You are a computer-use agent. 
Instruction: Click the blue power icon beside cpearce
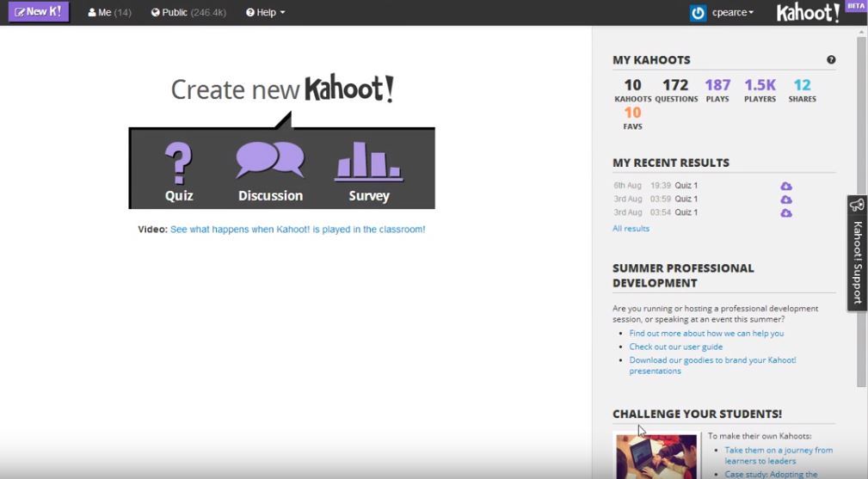(x=698, y=13)
